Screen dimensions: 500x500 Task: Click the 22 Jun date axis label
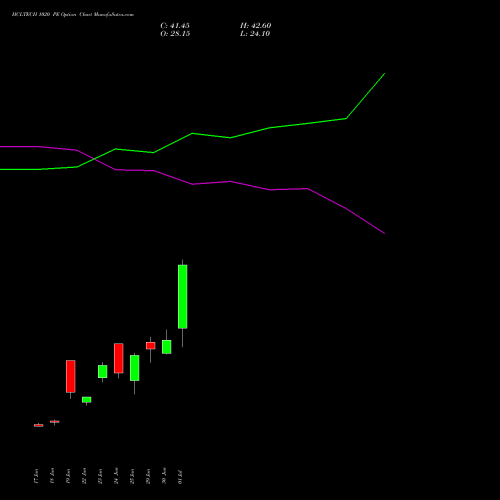[84, 476]
